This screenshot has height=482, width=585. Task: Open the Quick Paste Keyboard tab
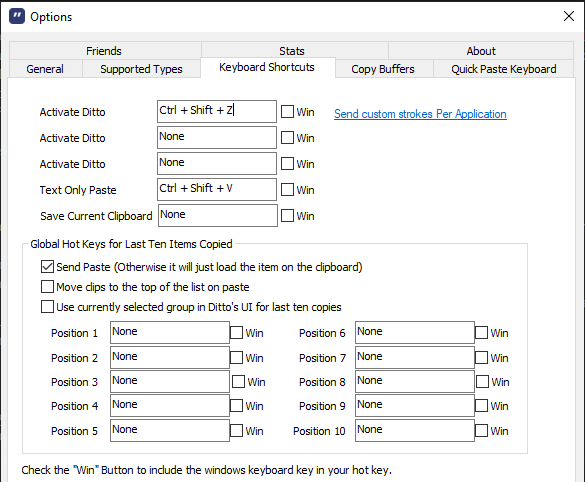pyautogui.click(x=504, y=69)
